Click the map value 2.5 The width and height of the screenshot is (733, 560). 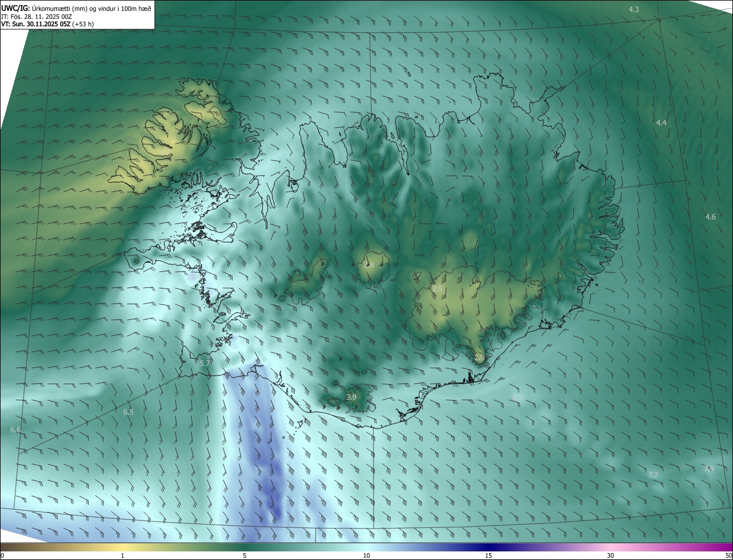(437, 289)
